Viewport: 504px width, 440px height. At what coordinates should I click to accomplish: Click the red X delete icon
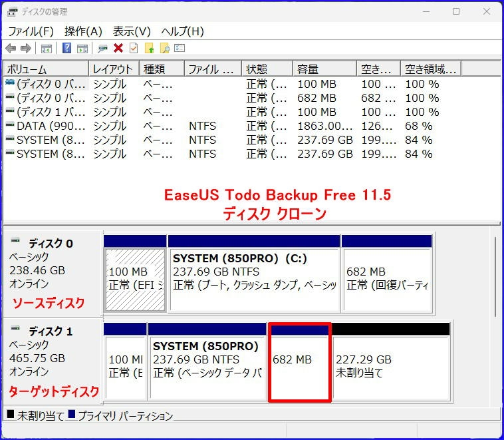118,49
